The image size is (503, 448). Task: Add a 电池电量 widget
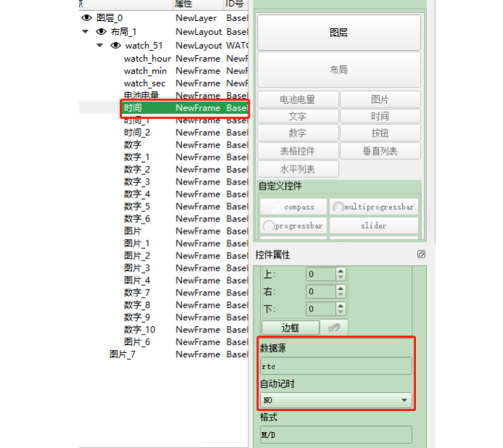[298, 99]
